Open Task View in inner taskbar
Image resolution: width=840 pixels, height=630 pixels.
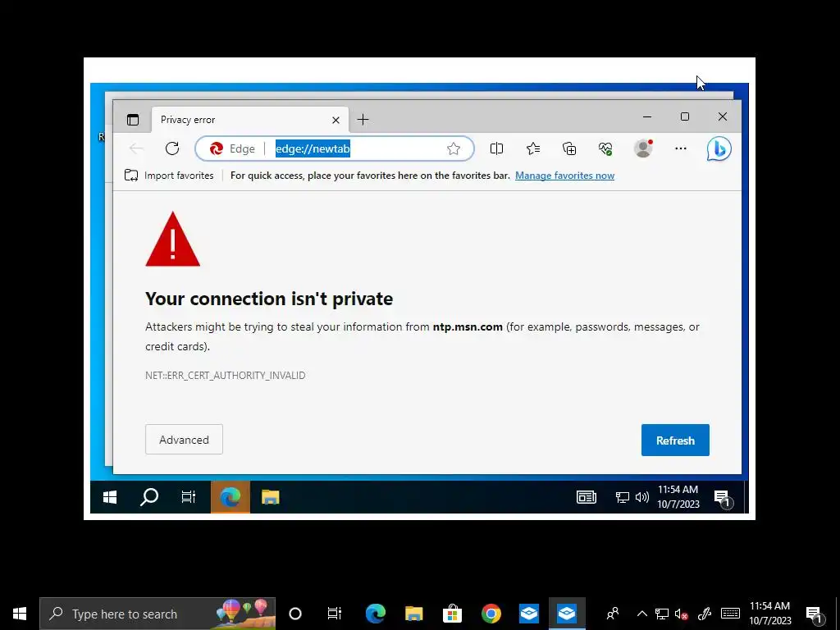(188, 497)
